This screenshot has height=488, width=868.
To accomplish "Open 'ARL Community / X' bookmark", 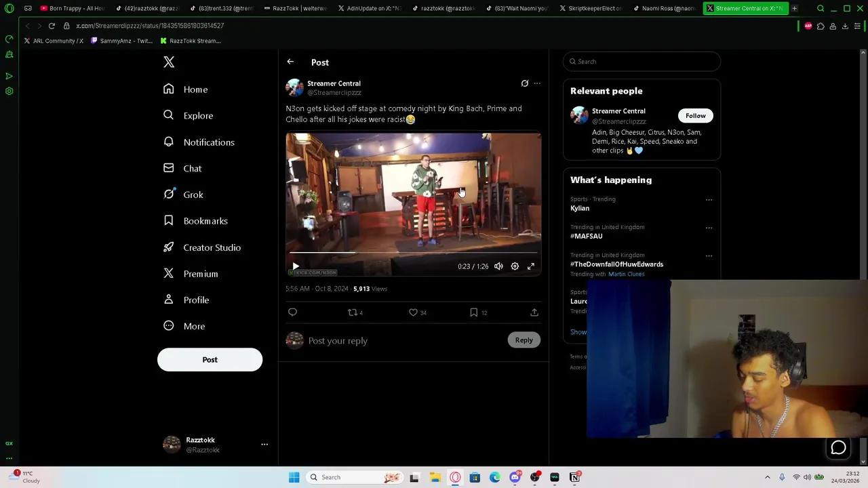I will [x=54, y=41].
